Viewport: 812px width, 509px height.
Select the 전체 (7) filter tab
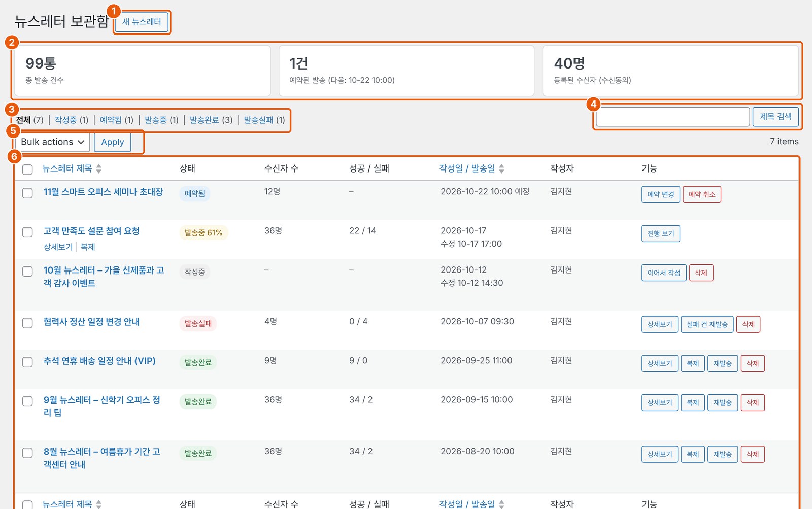29,120
